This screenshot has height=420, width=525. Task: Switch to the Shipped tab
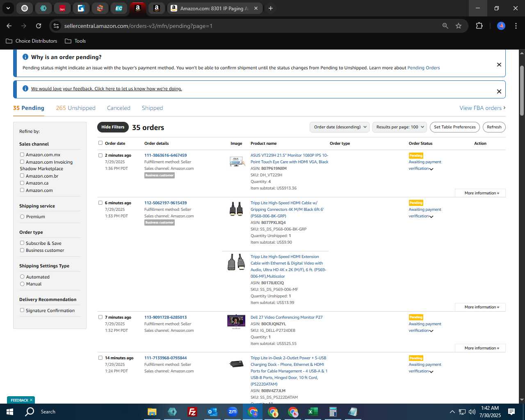point(152,108)
